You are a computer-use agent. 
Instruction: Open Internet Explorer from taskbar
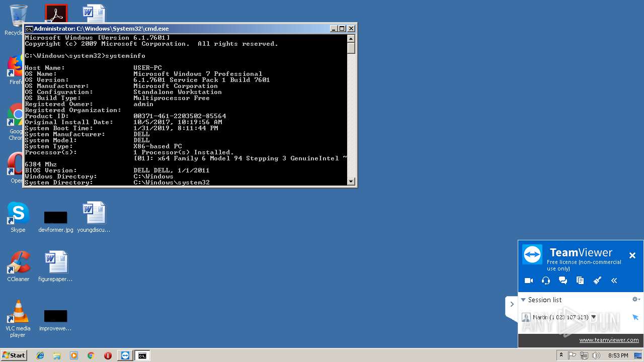(40, 355)
